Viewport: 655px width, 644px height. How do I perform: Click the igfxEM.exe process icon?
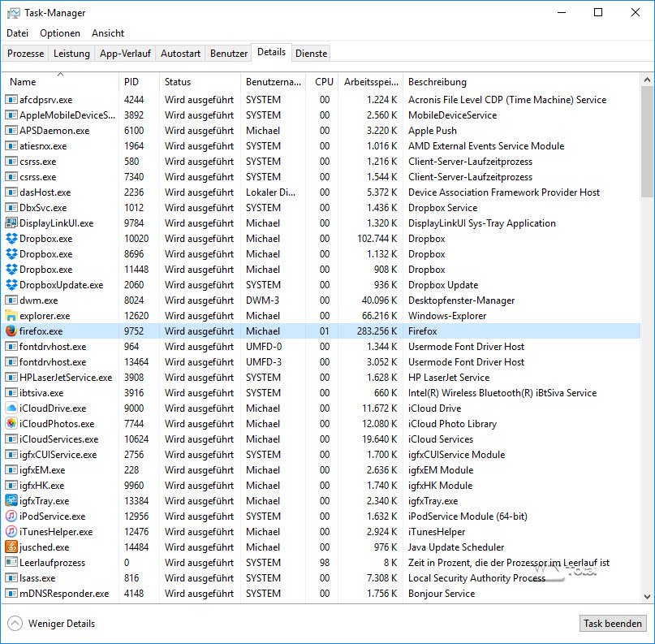pyautogui.click(x=11, y=470)
